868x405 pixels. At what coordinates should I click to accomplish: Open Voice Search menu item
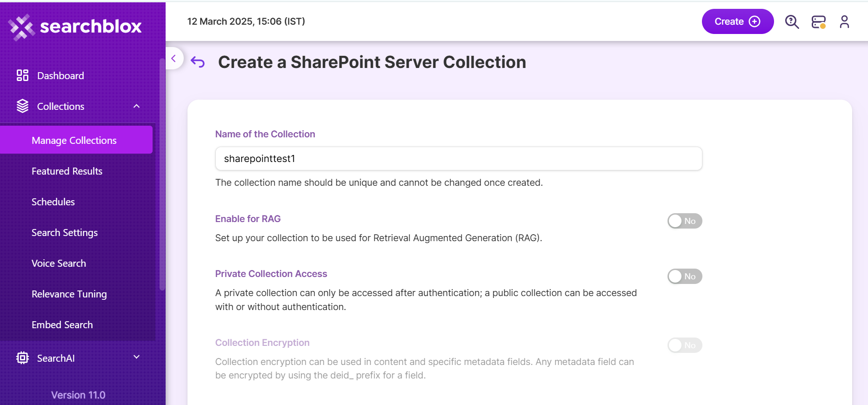pyautogui.click(x=59, y=263)
